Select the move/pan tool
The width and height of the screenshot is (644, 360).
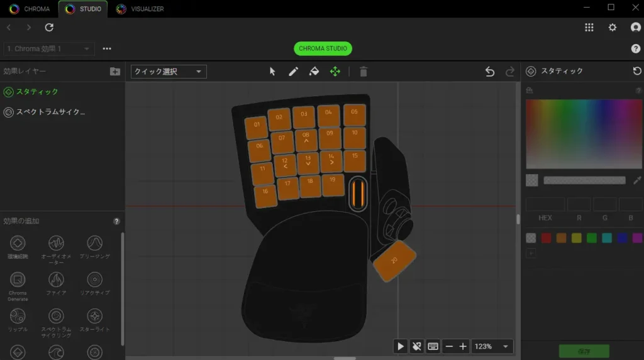[335, 72]
